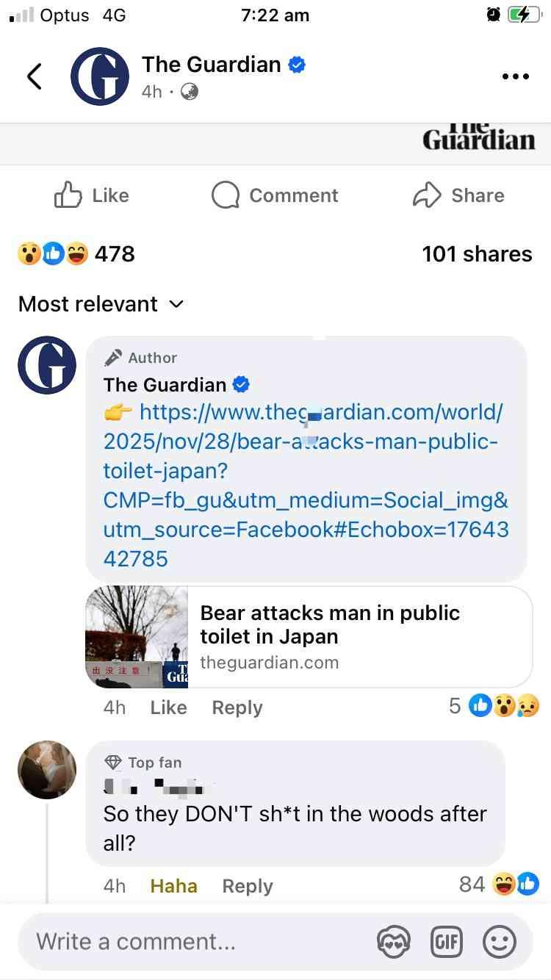Open the emoji smiley picker

(x=500, y=942)
